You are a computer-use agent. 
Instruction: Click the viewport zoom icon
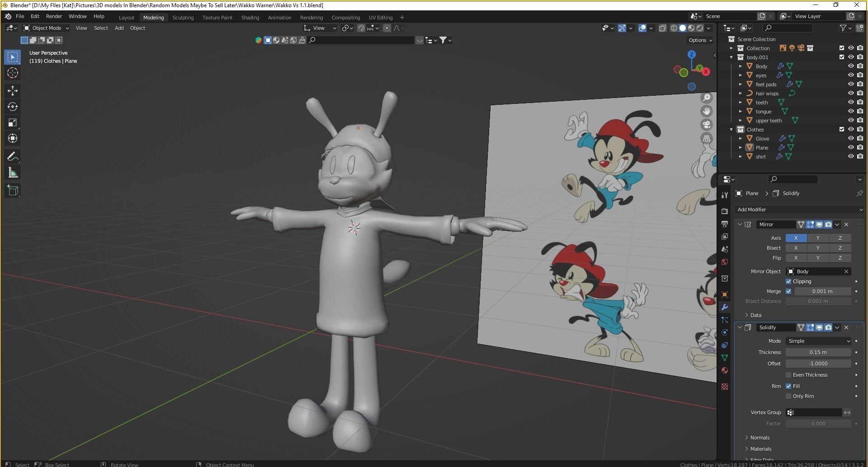click(x=707, y=98)
